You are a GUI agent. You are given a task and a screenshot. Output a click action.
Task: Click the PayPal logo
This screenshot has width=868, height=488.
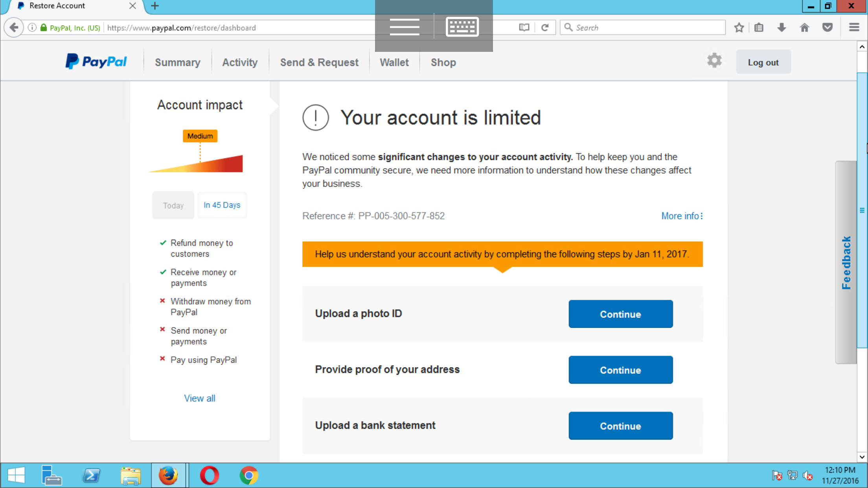click(96, 62)
